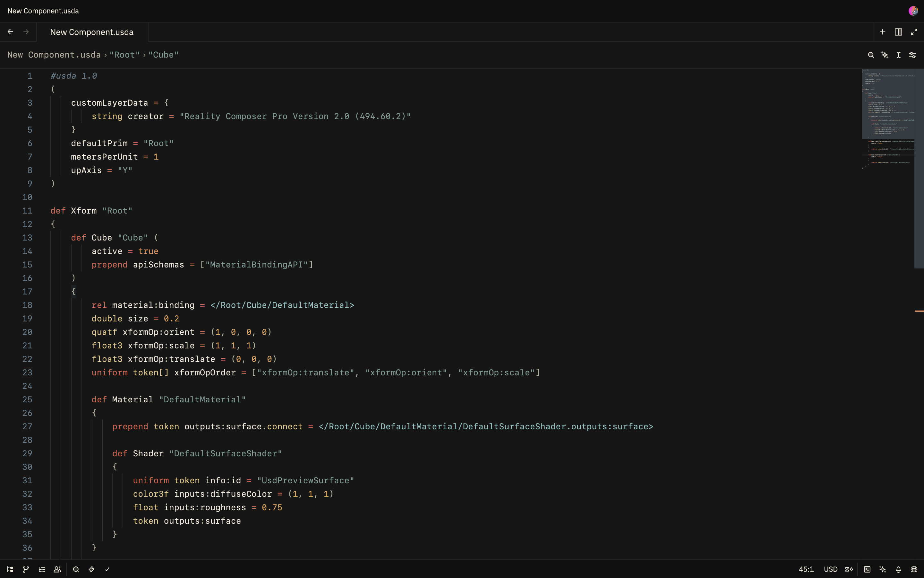Zoom the pane with expand arrows
Image resolution: width=924 pixels, height=578 pixels.
pyautogui.click(x=914, y=32)
